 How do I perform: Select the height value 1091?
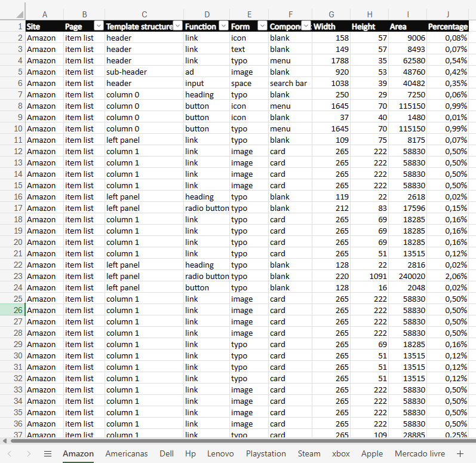click(x=370, y=276)
